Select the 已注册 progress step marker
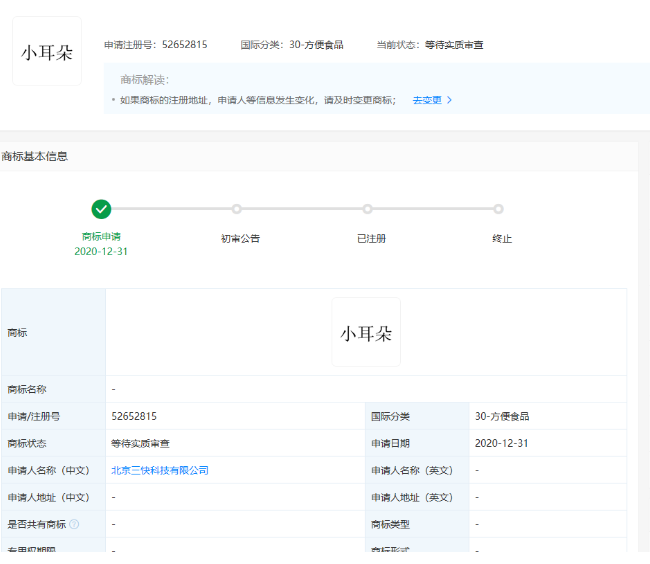This screenshot has height=564, width=650. pos(367,209)
